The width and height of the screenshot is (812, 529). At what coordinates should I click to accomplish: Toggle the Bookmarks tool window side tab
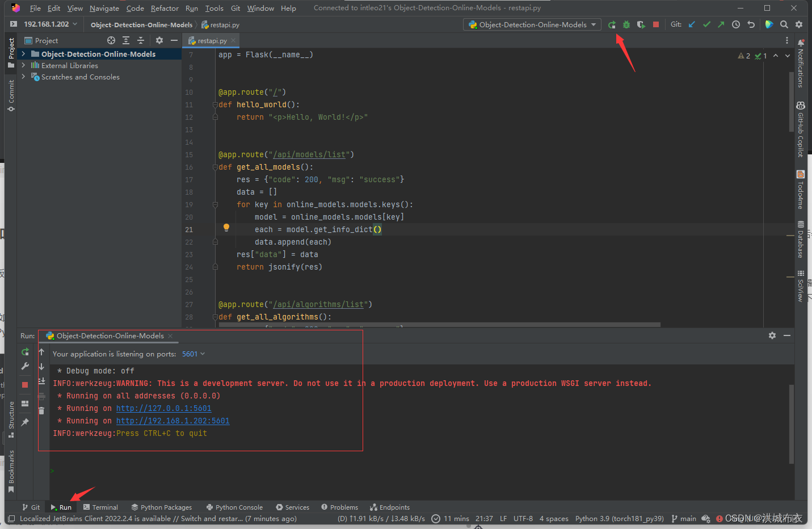[x=11, y=471]
